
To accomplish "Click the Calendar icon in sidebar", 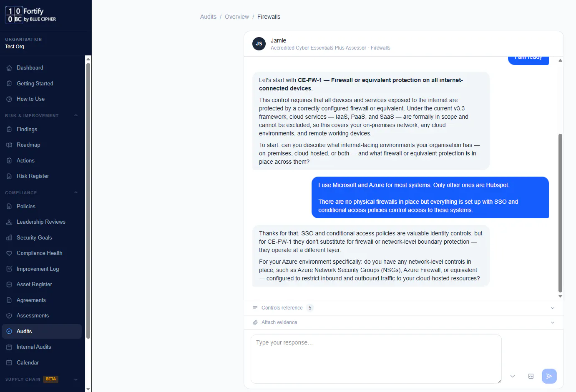I will click(x=9, y=363).
